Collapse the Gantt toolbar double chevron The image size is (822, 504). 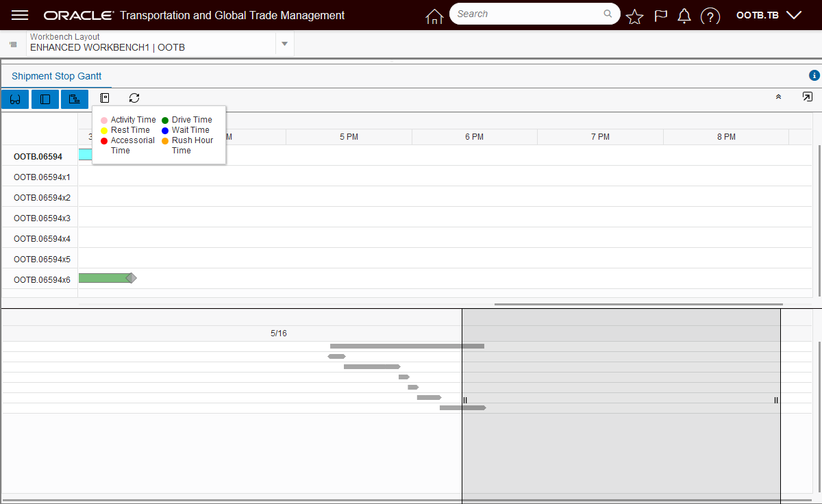coord(778,97)
